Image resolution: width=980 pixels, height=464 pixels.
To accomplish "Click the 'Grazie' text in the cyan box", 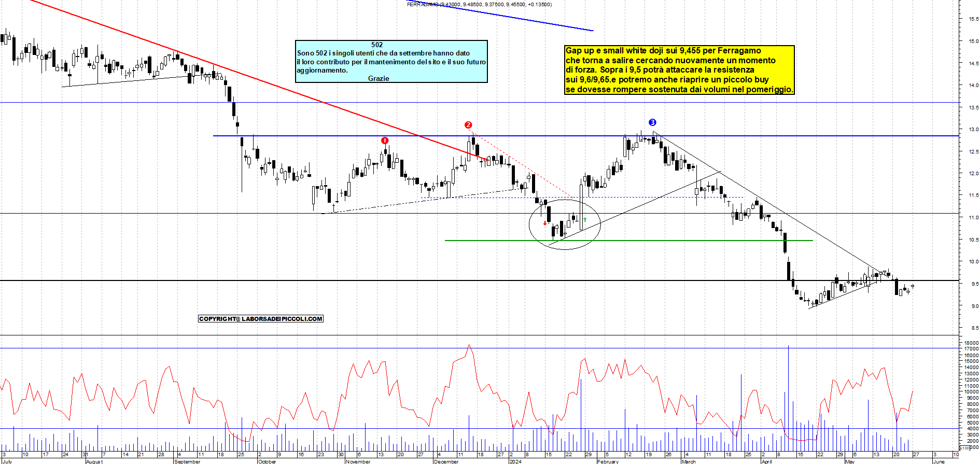I will (x=379, y=78).
